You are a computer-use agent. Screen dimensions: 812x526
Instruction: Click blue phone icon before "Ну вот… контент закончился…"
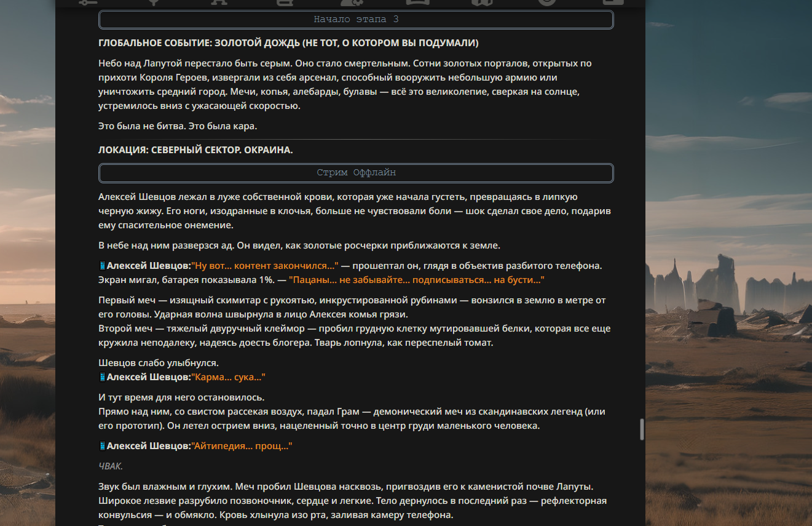point(102,266)
